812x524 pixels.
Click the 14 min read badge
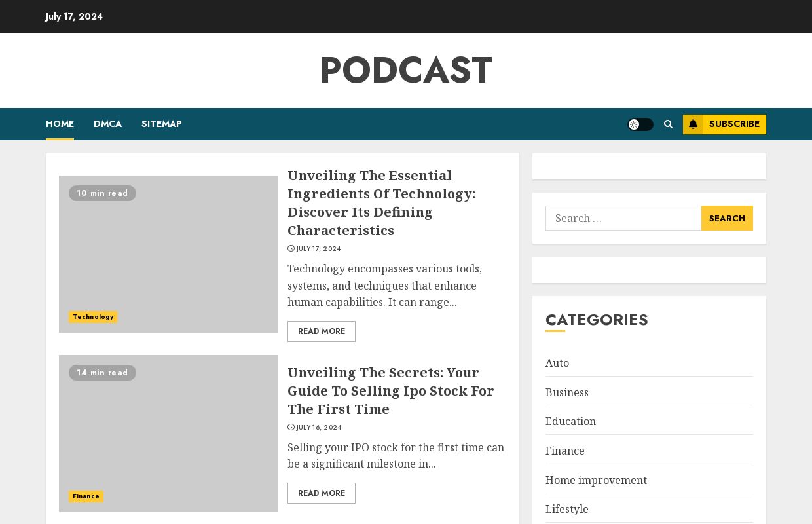coord(102,373)
